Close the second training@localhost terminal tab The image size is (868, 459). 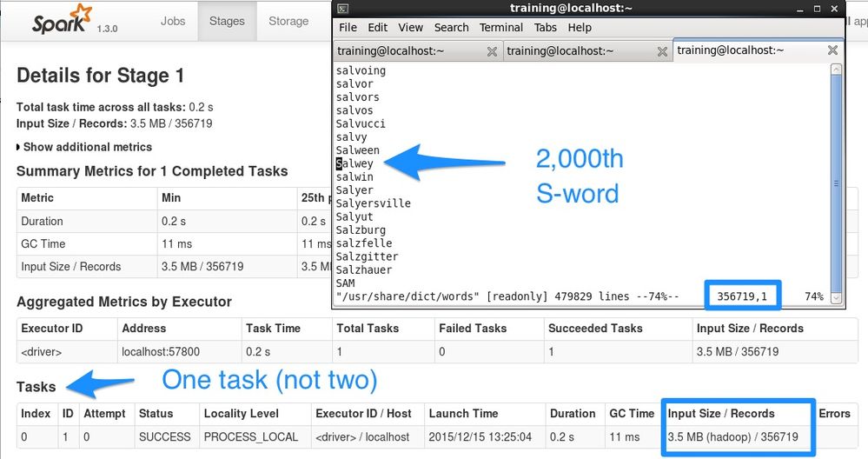tap(661, 51)
